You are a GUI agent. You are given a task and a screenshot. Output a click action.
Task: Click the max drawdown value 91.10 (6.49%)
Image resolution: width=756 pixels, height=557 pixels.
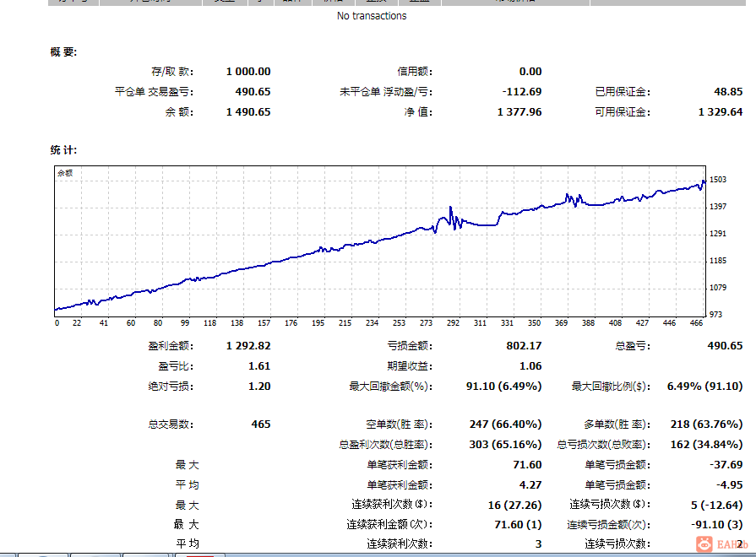(503, 386)
